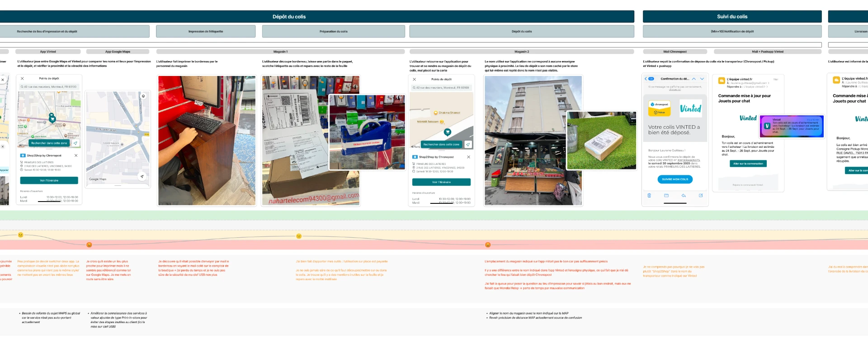Select the neutral emoji under the App Vinted column
This screenshot has height=343, width=868.
point(20,235)
